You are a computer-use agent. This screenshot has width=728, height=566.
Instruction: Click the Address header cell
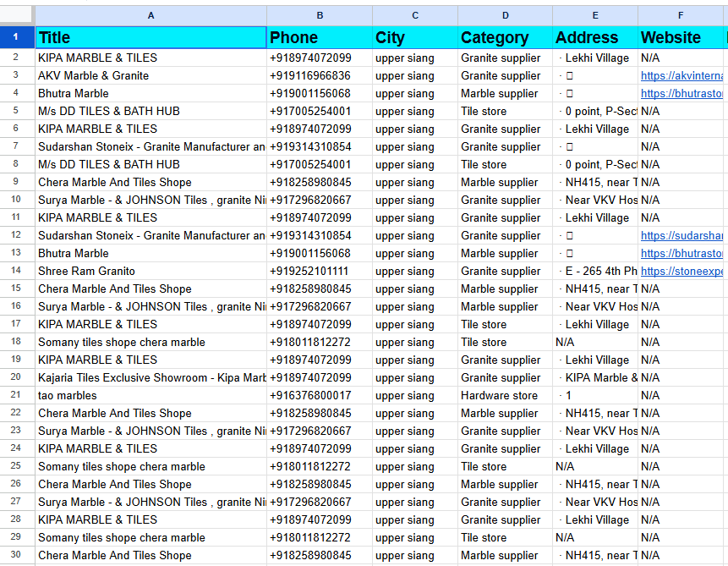point(595,37)
